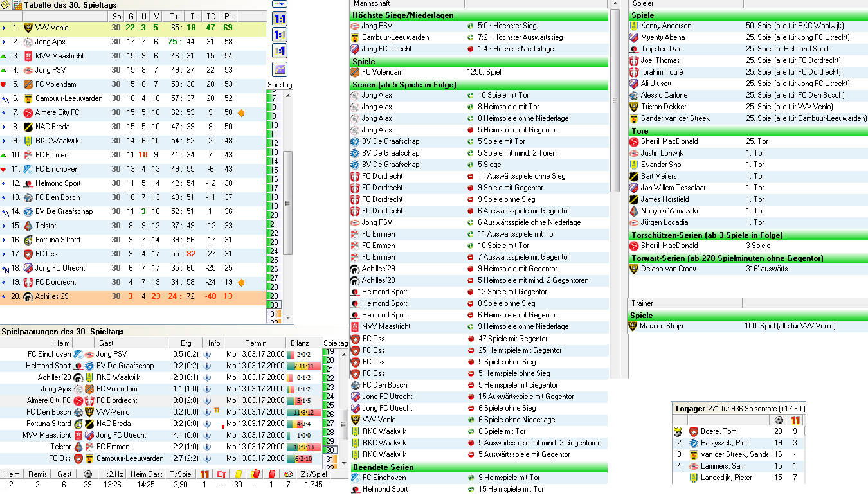The image size is (868, 500).
Task: Open match info for Telstar vs FC Emmen
Action: [x=207, y=447]
